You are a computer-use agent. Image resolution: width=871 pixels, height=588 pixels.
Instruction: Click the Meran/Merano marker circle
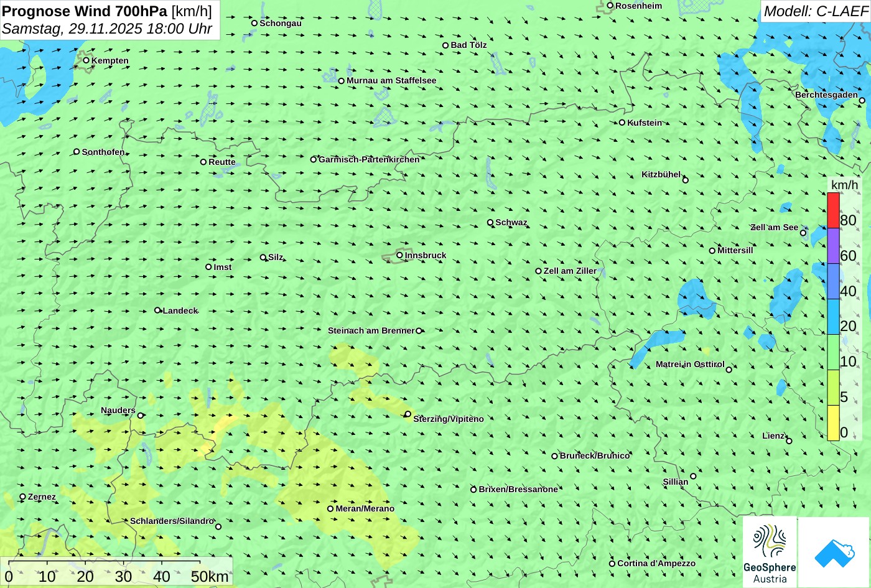[x=330, y=509]
